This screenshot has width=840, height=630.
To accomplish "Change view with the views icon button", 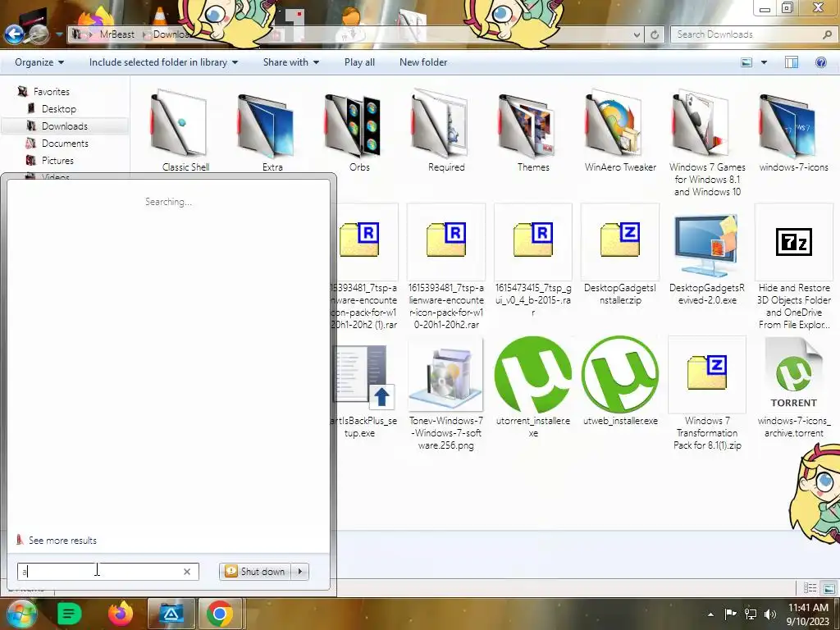I will pos(746,62).
